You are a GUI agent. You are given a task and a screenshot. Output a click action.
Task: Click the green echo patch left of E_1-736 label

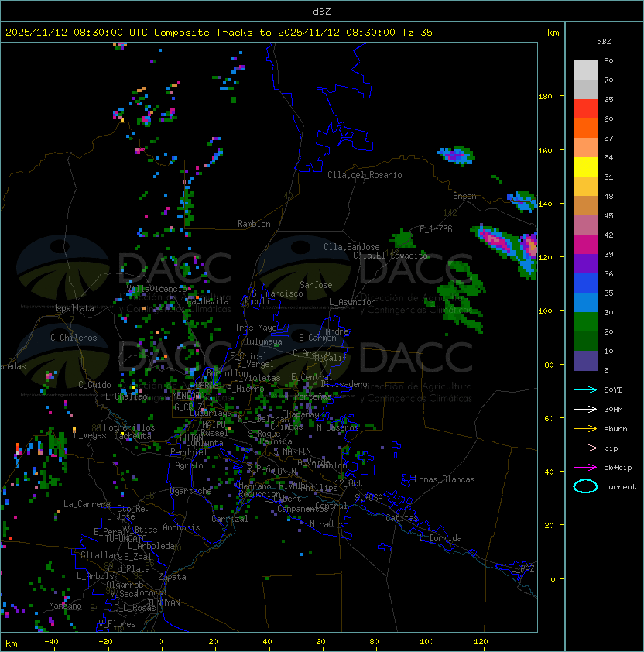pyautogui.click(x=402, y=238)
